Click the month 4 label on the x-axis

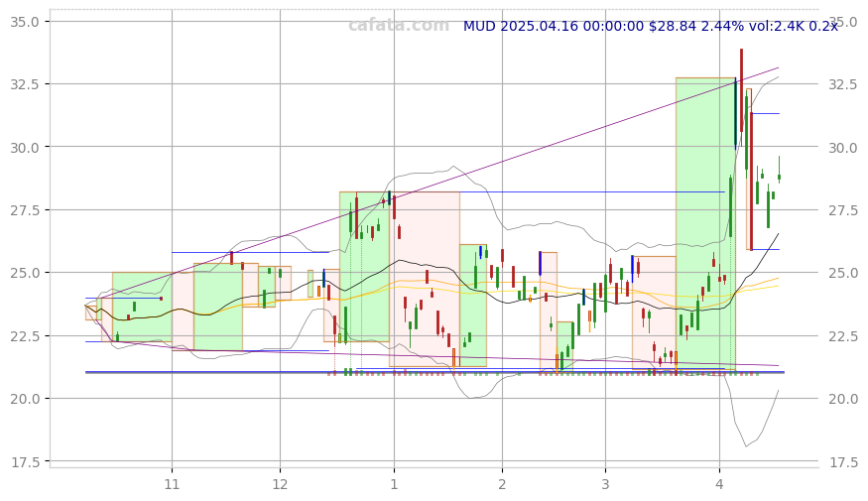[x=719, y=484]
